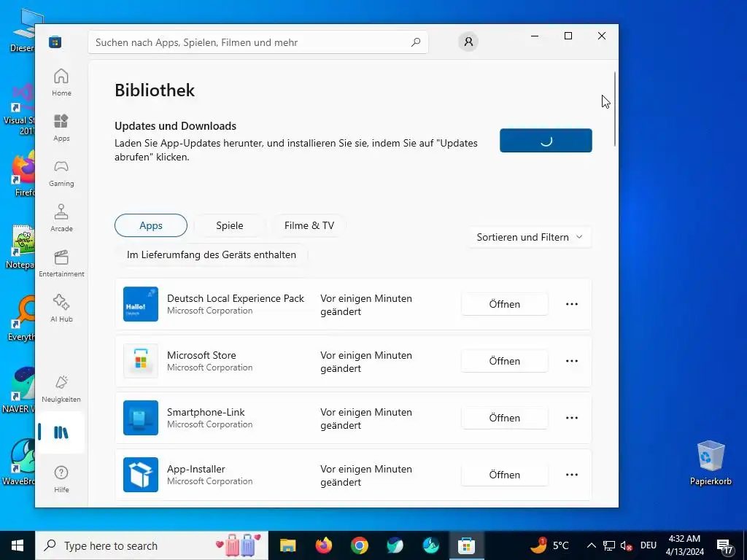Screen dimensions: 747x560
Task: Launch Firefox from taskbar
Action: click(x=323, y=545)
